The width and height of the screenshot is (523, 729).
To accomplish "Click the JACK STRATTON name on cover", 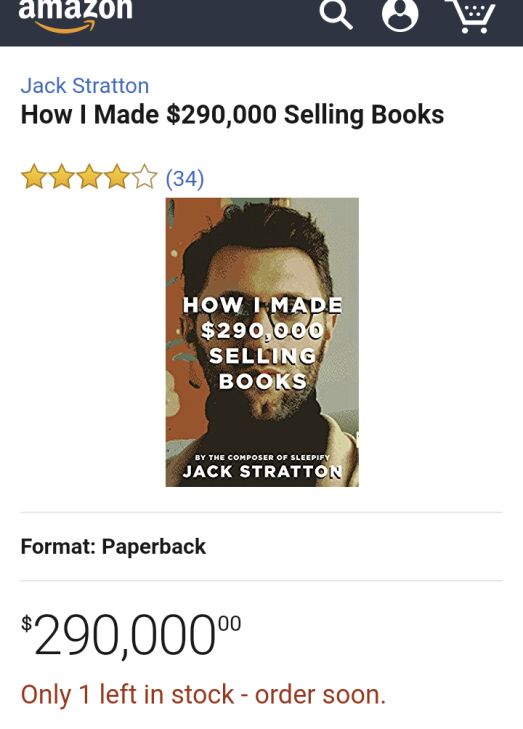I will coord(262,471).
